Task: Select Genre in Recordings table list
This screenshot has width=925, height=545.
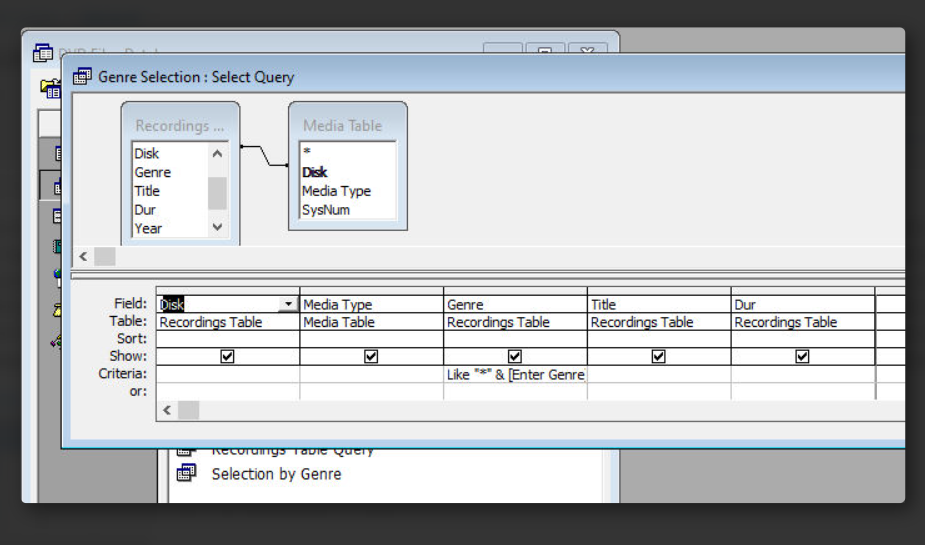Action: (x=153, y=172)
